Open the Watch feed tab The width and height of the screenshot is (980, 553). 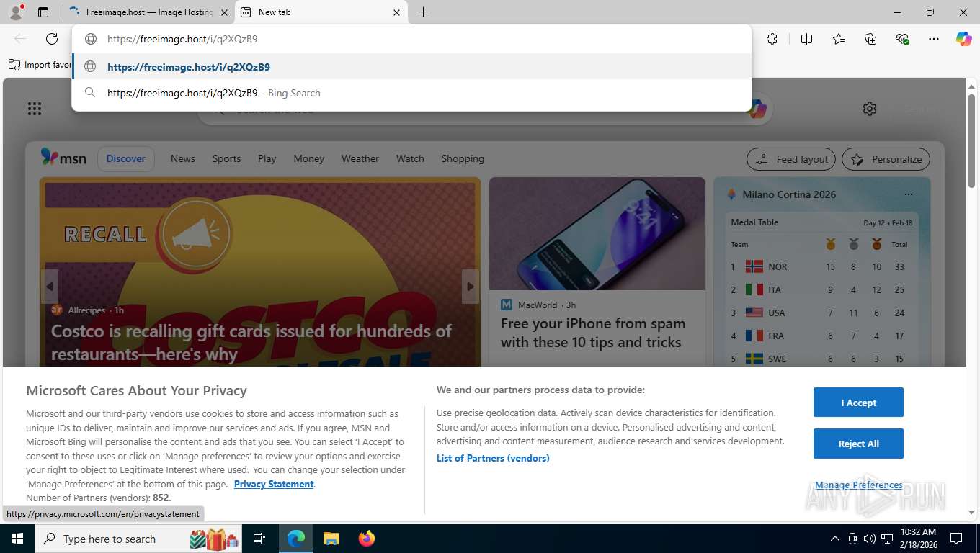click(410, 158)
